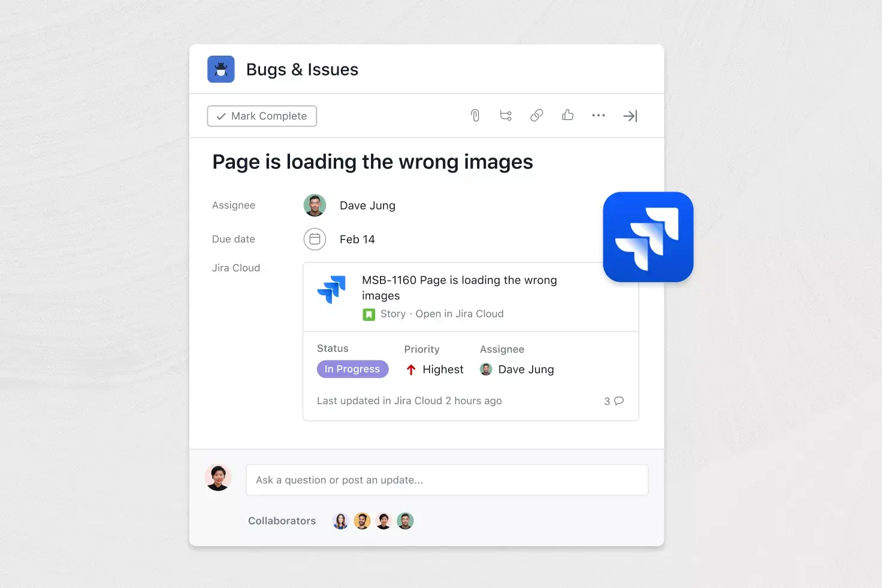
Task: Open the comments via the 3 comment icon
Action: tap(613, 401)
